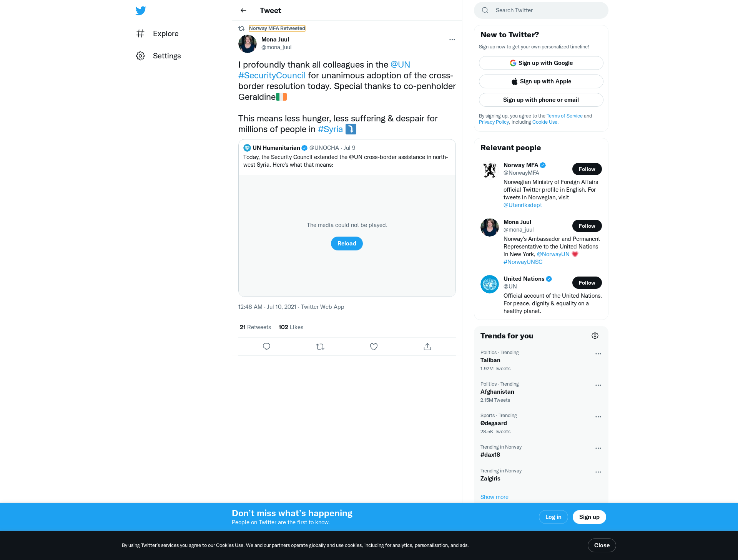Reload the unplayable media
Image resolution: width=738 pixels, height=560 pixels.
click(347, 244)
